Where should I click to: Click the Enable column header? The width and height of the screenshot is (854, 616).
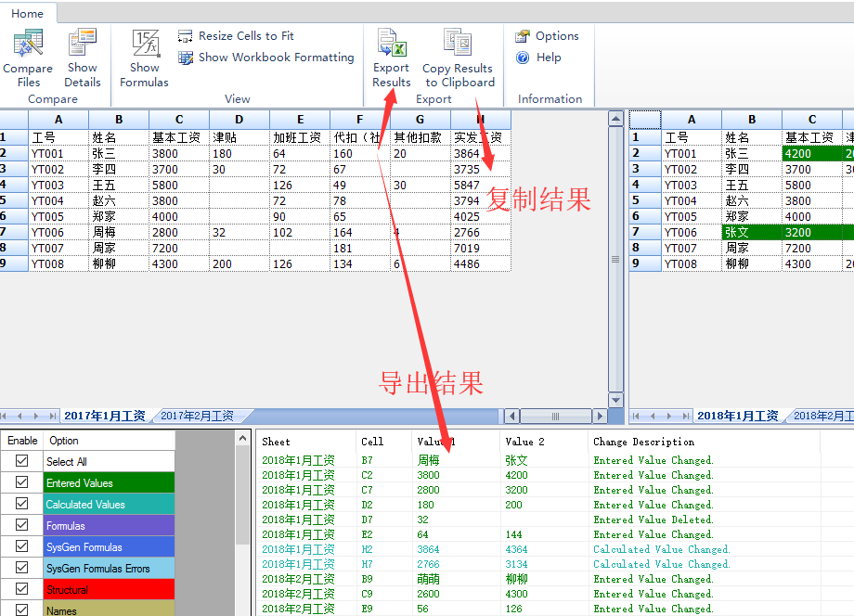pos(22,441)
